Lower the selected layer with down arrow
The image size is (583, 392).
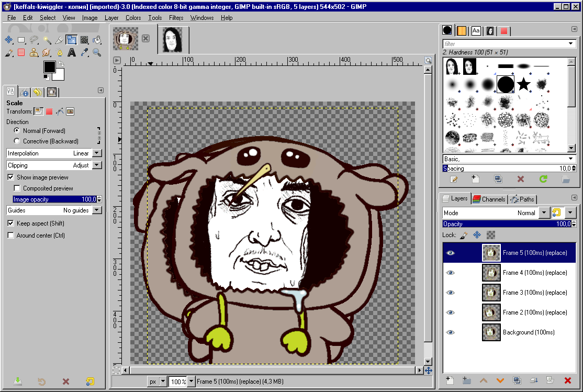(500, 380)
